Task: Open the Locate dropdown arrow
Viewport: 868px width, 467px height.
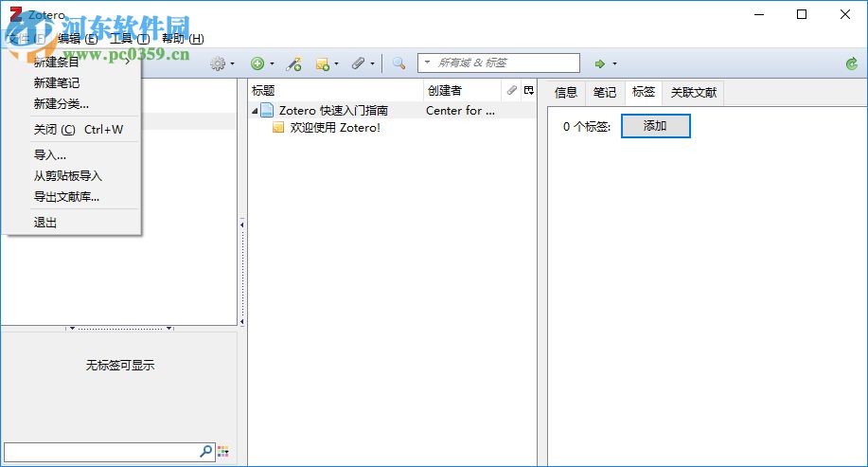Action: 614,63
